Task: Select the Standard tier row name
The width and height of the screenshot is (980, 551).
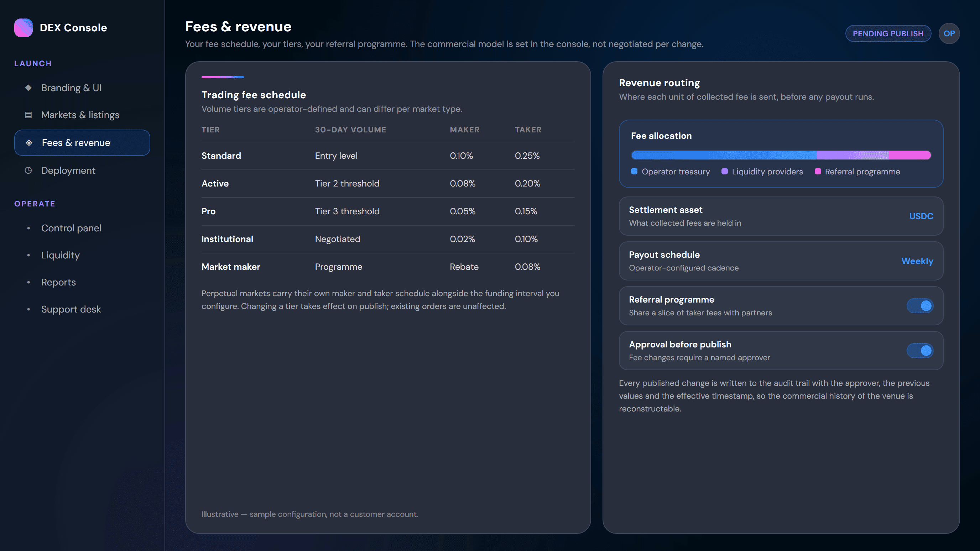Action: [221, 156]
